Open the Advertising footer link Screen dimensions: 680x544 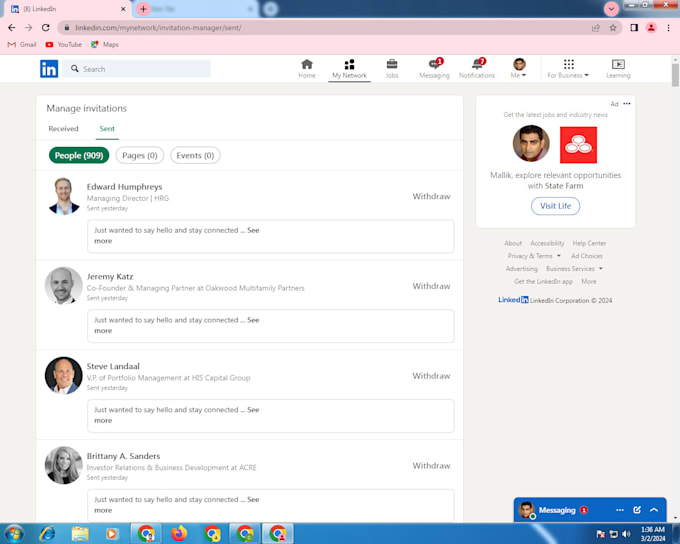point(521,269)
